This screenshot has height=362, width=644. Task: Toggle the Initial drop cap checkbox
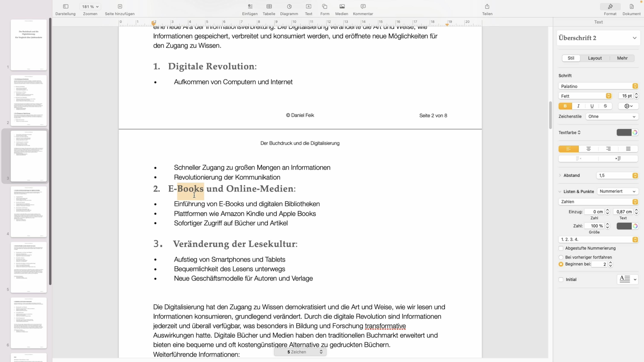coord(561,279)
